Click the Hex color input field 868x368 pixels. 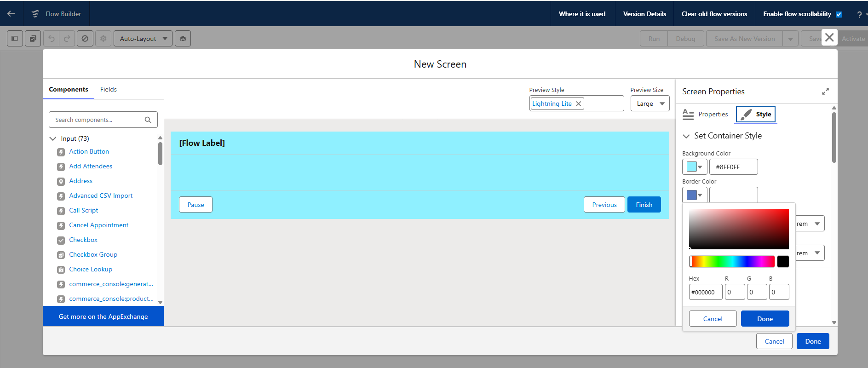(705, 292)
